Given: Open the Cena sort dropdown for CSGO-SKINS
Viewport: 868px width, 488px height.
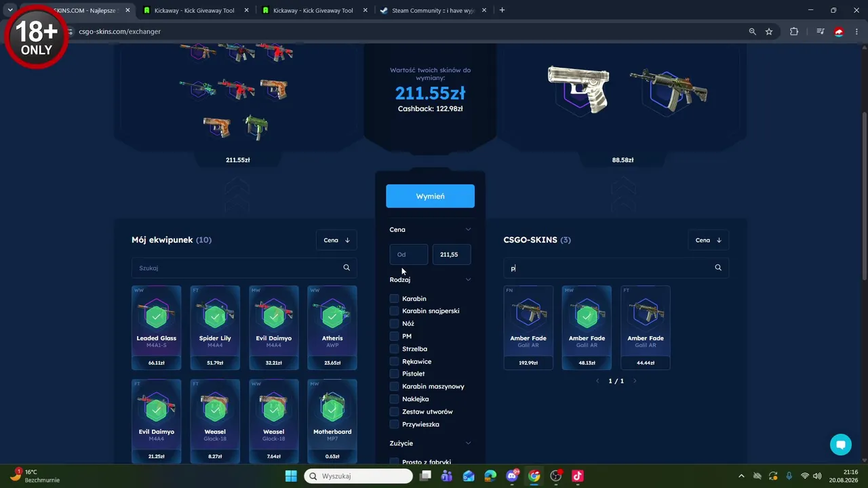Looking at the screenshot, I should pyautogui.click(x=709, y=240).
